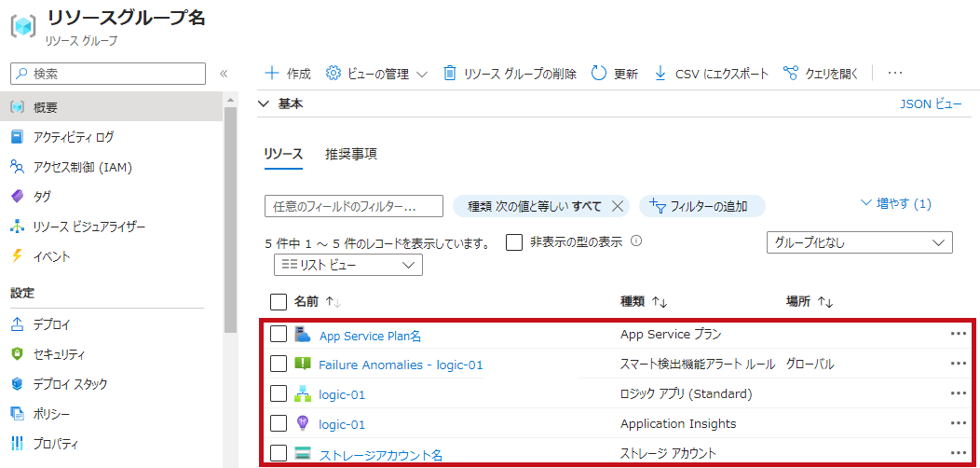Check the ストレージアカウント名 row checkbox

[x=279, y=453]
